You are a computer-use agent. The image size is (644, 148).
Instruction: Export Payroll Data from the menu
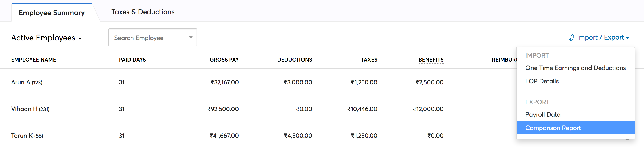coord(543,114)
